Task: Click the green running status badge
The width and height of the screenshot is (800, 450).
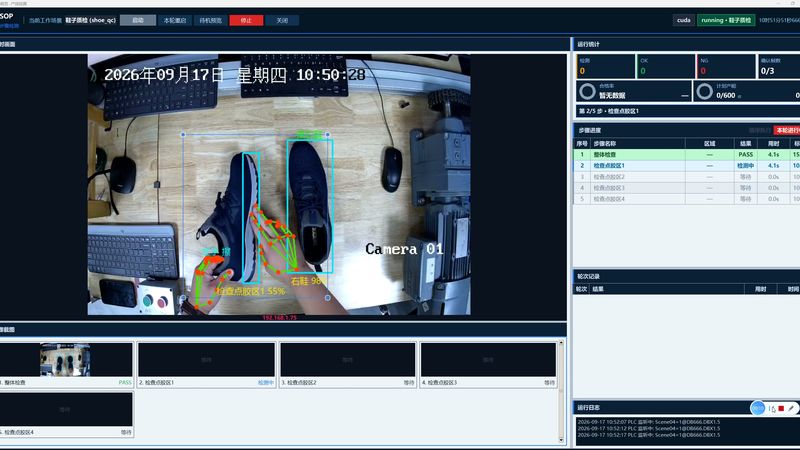Action: coord(726,20)
